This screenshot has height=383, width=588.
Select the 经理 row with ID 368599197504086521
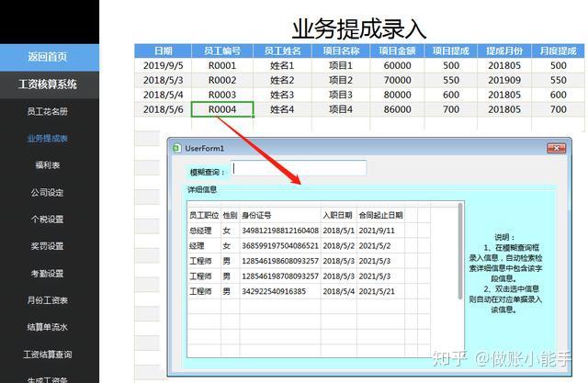coord(309,246)
